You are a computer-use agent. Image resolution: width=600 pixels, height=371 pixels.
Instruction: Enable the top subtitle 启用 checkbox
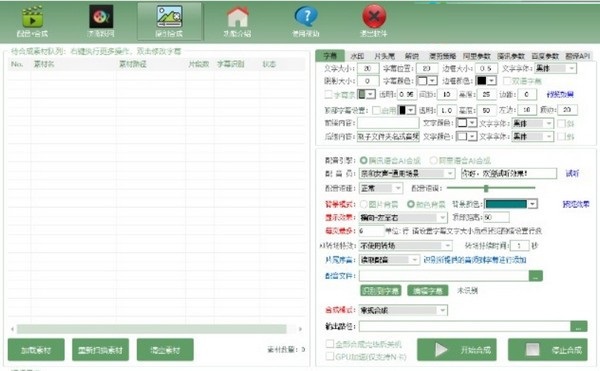376,110
